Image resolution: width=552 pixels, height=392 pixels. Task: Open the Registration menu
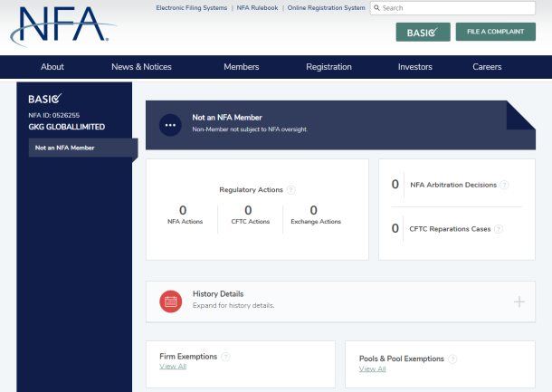pos(328,67)
